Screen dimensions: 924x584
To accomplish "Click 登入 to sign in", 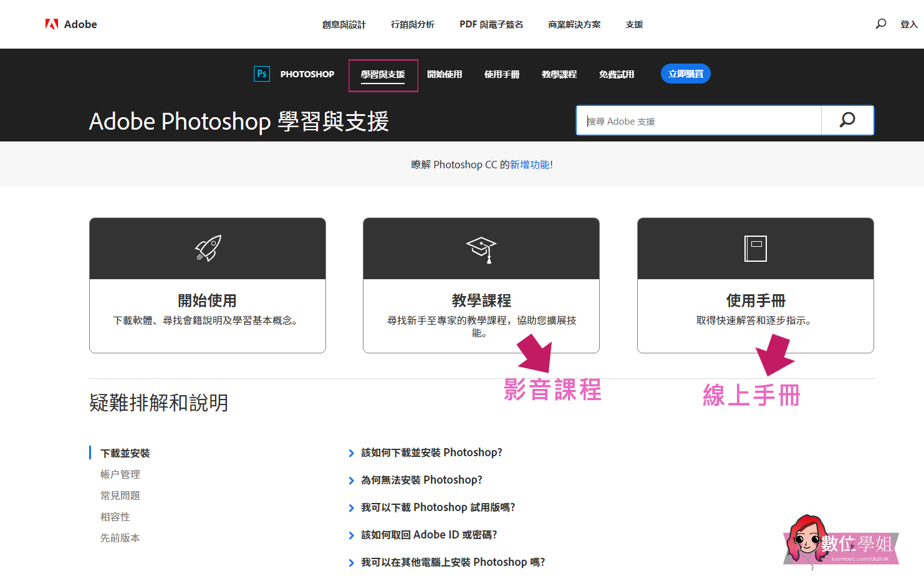I will tap(908, 25).
